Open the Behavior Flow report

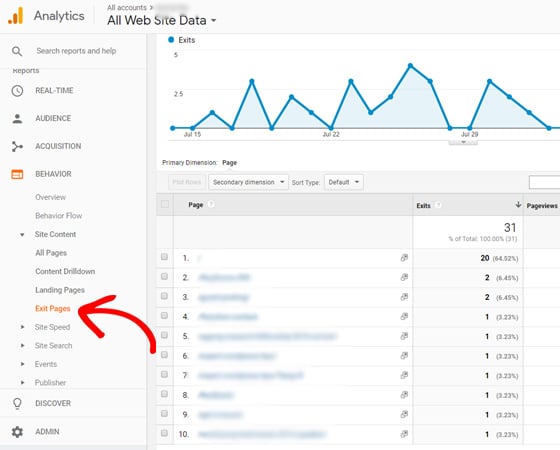(59, 216)
